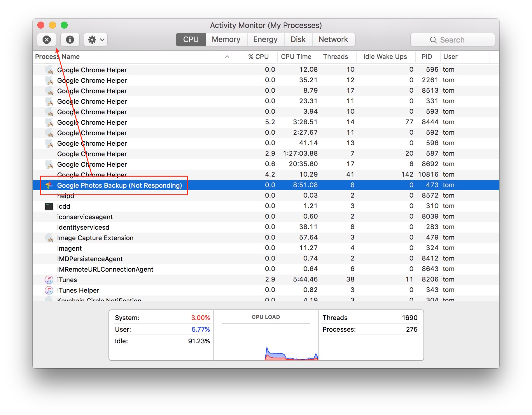Force quit the selected process using the X icon
This screenshot has height=415, width=532.
tap(46, 40)
